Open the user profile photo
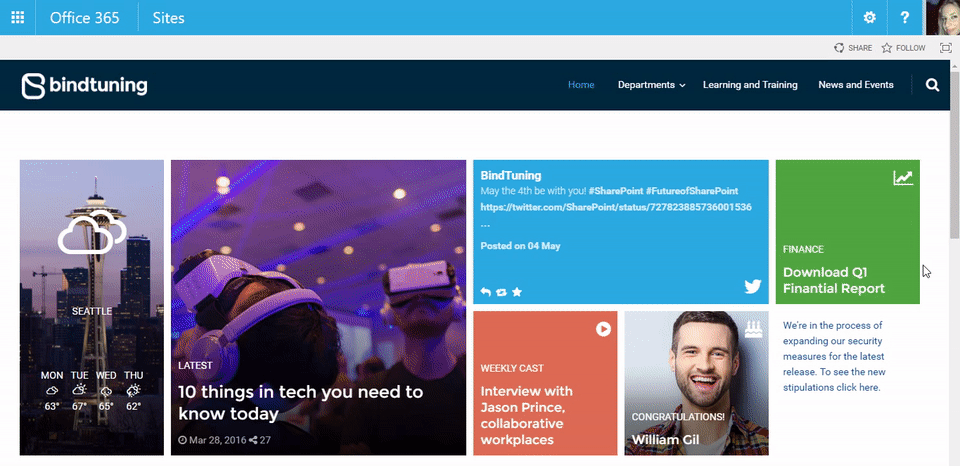This screenshot has width=960, height=466. (x=942, y=17)
